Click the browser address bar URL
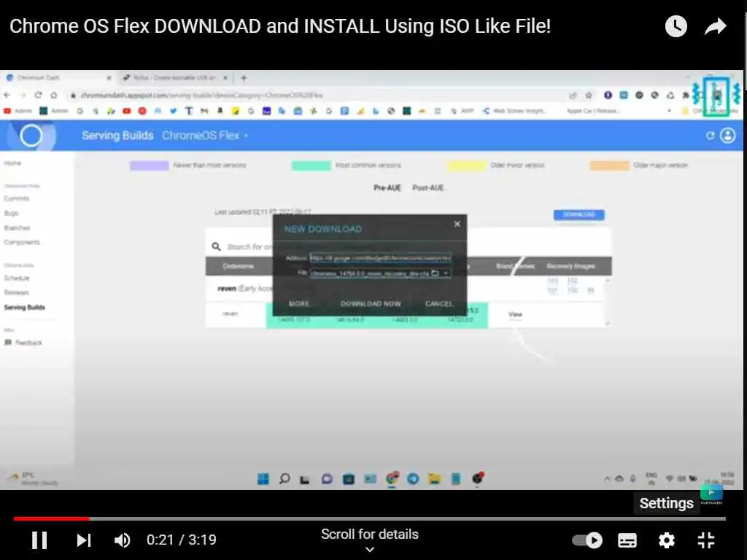 pyautogui.click(x=201, y=96)
